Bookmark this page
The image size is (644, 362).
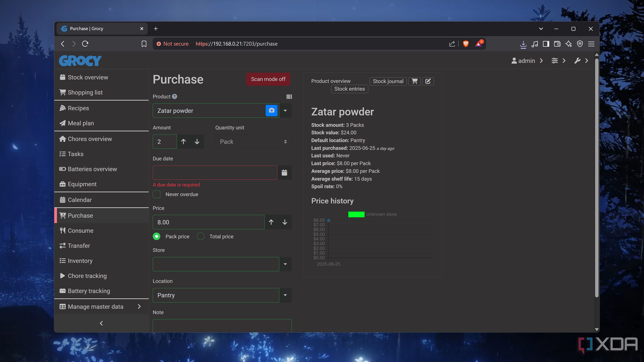pos(144,44)
